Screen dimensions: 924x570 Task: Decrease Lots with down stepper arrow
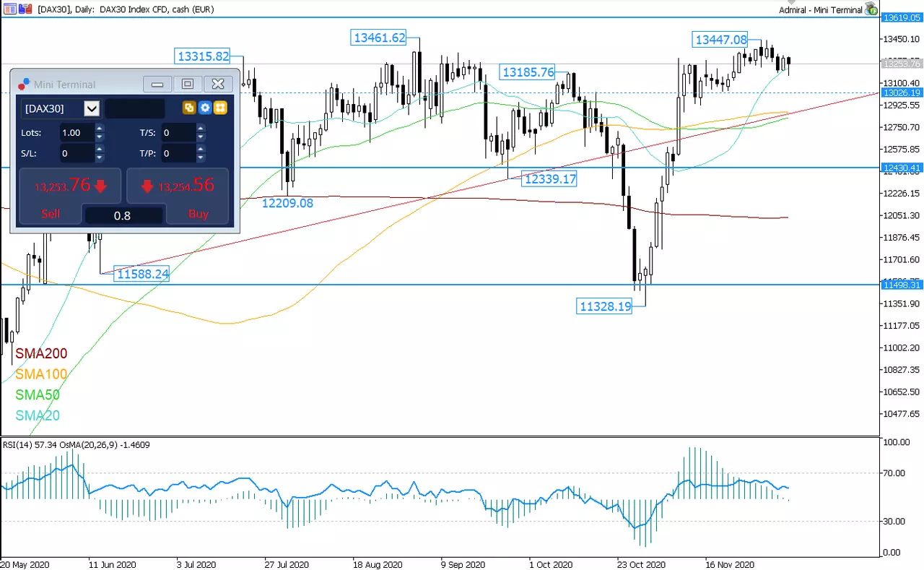[100, 137]
